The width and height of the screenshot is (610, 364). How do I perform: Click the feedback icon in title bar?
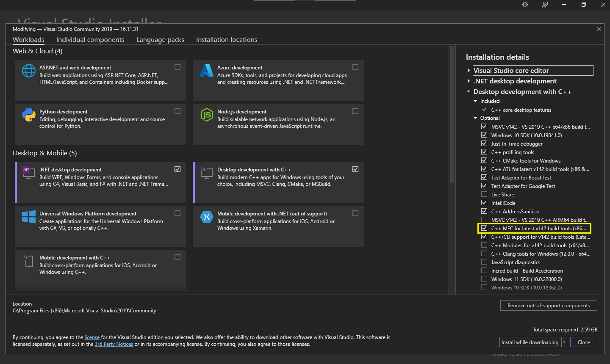tap(545, 5)
